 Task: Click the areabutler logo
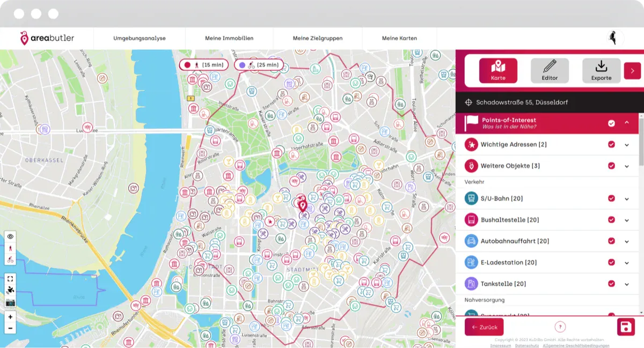[x=47, y=38]
